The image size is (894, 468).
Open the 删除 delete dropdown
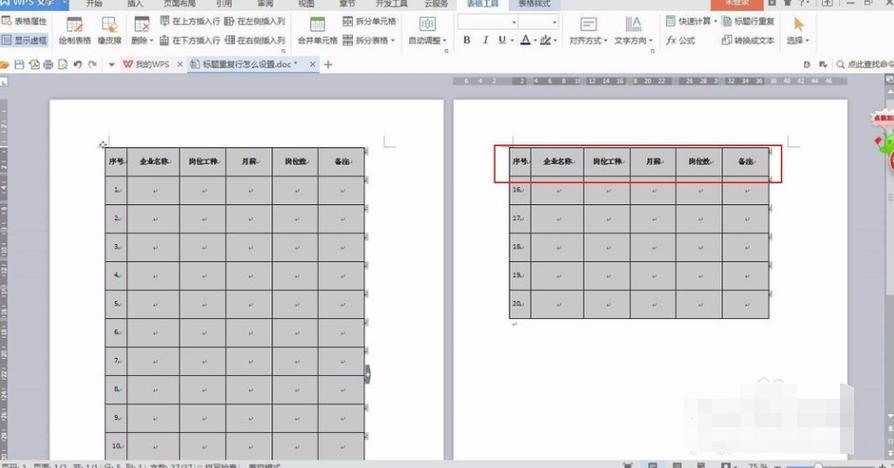[x=142, y=31]
